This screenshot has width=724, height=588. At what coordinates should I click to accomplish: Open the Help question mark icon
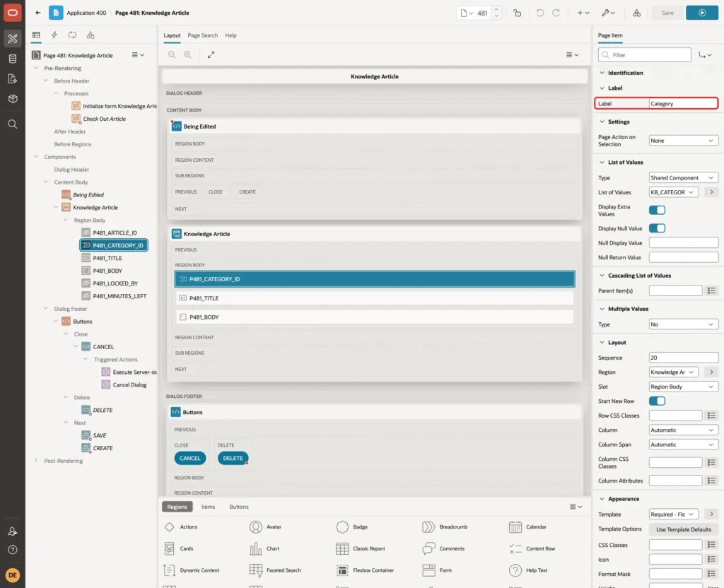tap(13, 550)
